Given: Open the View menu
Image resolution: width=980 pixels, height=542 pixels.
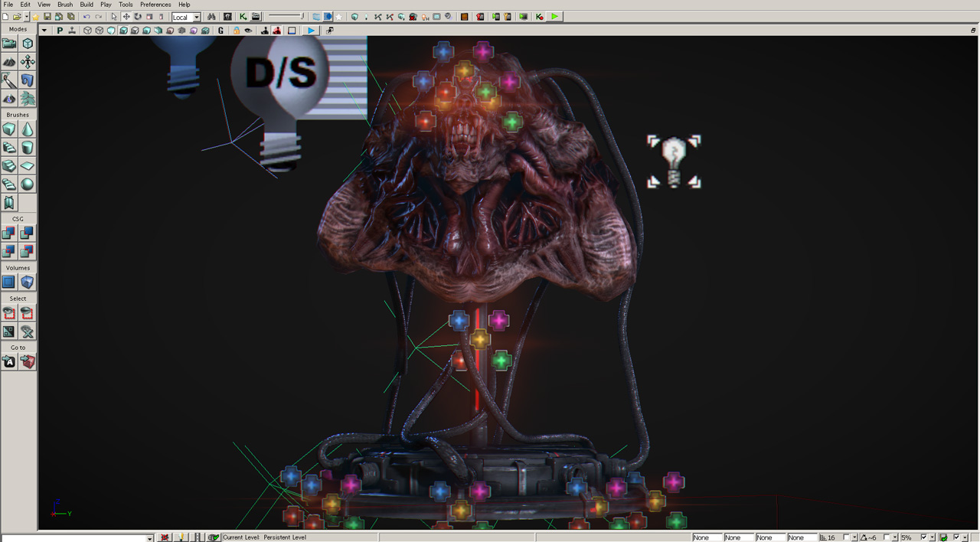Looking at the screenshot, I should 44,5.
